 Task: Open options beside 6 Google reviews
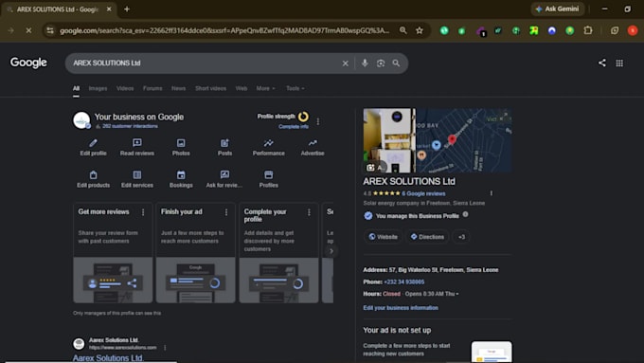pyautogui.click(x=492, y=193)
